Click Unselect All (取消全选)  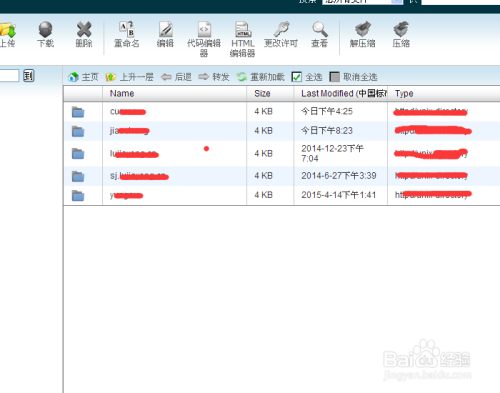point(353,77)
